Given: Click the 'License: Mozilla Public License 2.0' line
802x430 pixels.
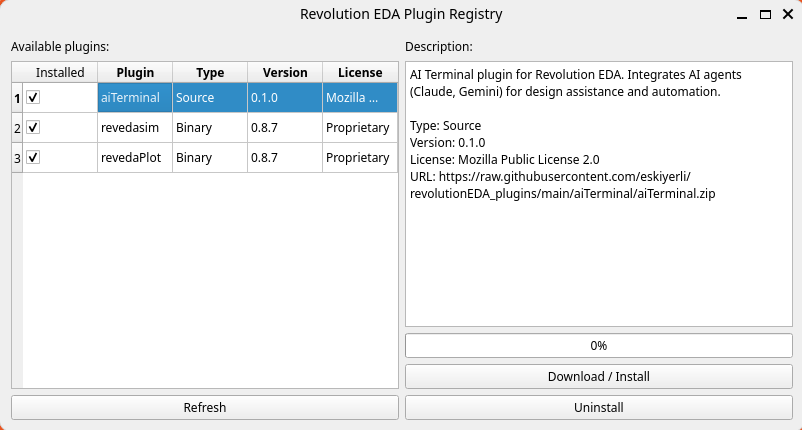Looking at the screenshot, I should pyautogui.click(x=504, y=160).
